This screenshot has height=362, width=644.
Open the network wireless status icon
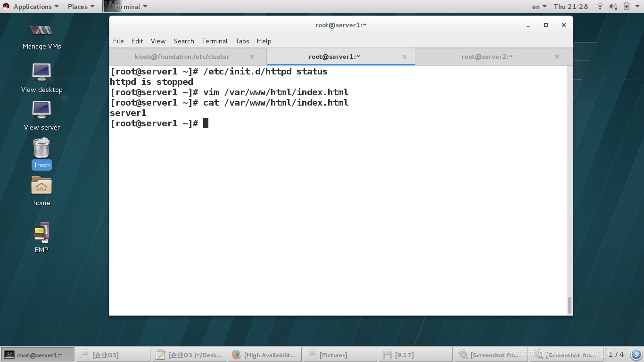600,7
